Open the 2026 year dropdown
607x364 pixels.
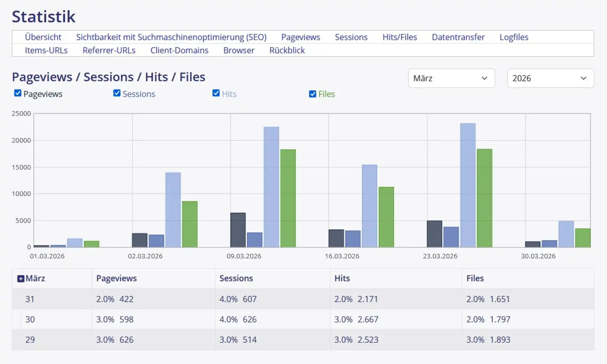pyautogui.click(x=550, y=78)
